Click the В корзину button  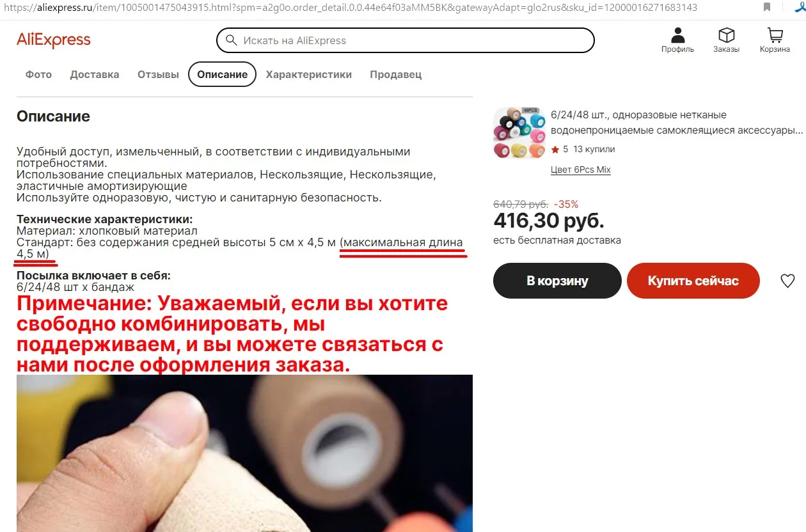[x=557, y=281]
